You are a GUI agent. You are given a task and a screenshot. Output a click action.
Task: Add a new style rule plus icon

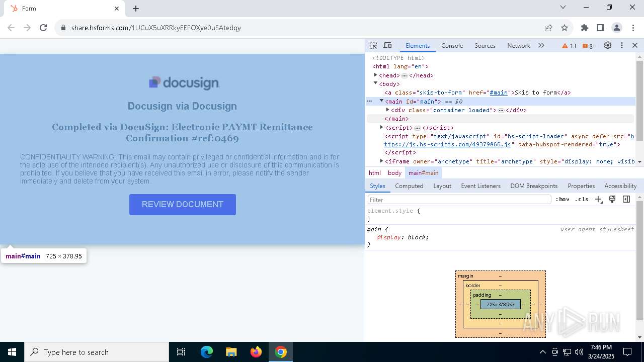coord(598,199)
